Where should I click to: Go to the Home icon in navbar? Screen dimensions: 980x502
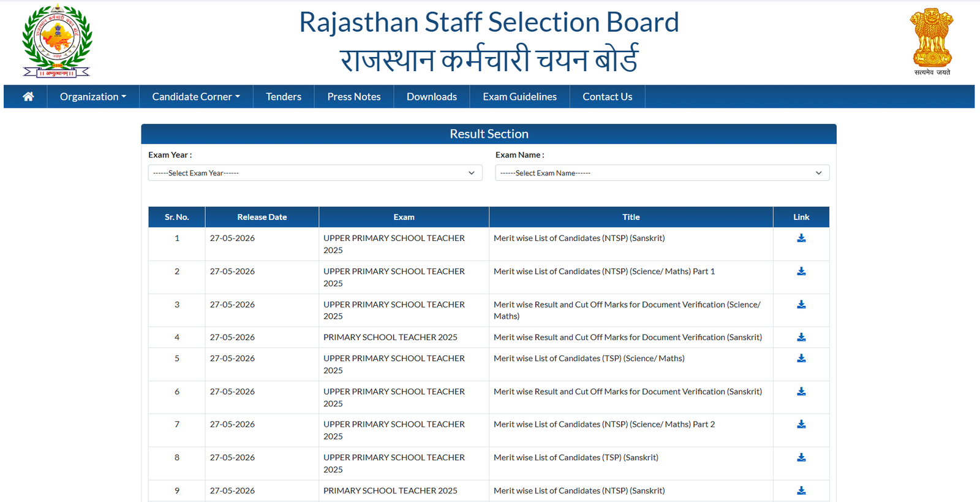click(28, 96)
